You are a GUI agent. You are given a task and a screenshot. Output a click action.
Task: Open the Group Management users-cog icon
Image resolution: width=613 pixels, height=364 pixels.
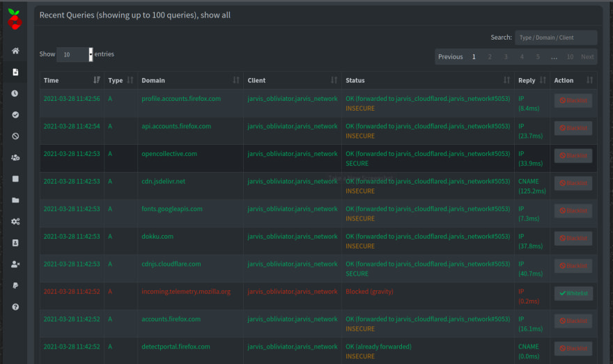pyautogui.click(x=15, y=157)
